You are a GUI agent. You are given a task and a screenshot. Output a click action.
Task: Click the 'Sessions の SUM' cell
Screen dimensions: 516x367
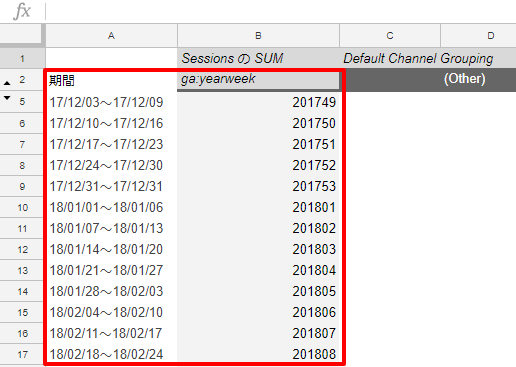point(258,58)
